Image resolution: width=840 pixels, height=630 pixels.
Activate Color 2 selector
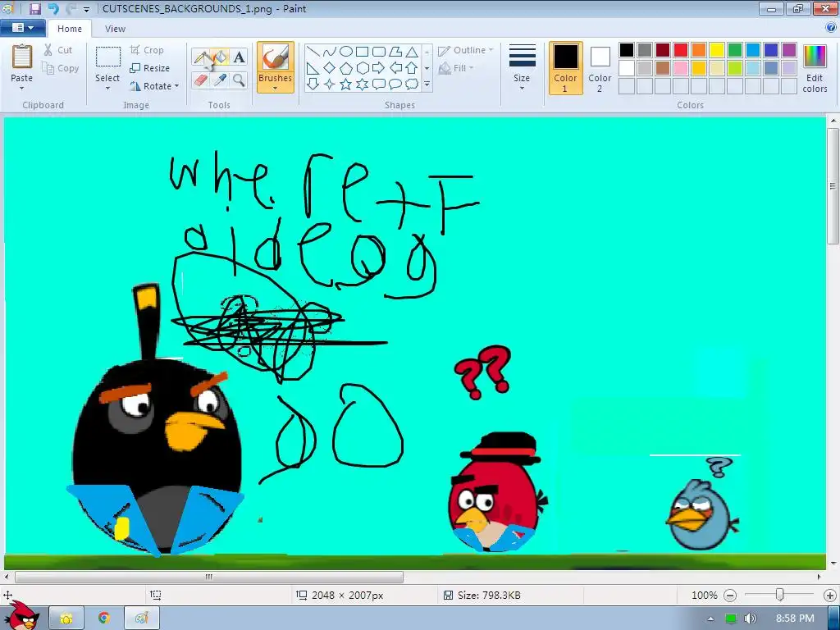(600, 68)
